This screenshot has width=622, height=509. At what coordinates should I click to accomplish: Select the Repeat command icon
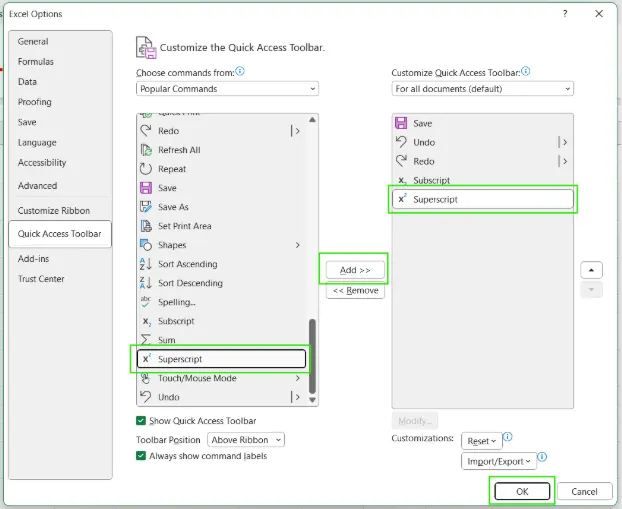tap(146, 169)
